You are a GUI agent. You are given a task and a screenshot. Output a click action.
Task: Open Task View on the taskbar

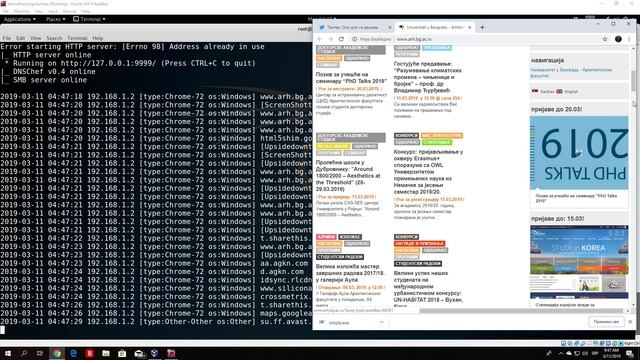(40, 353)
